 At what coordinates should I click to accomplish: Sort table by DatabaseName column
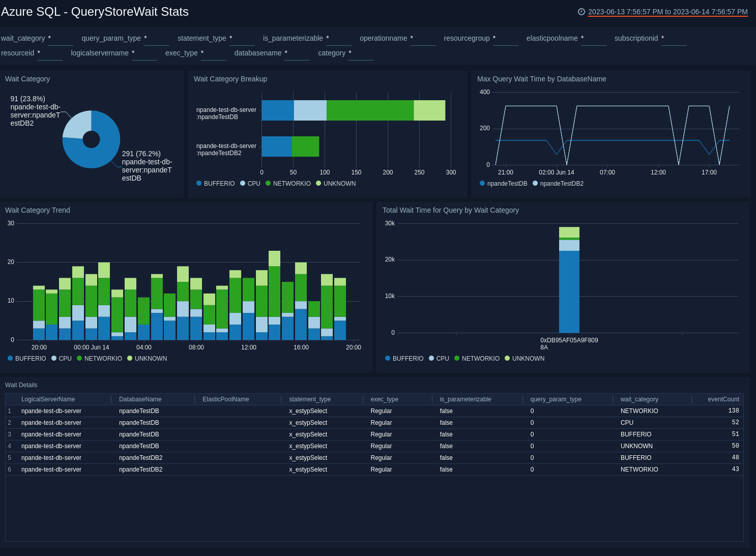coord(140,399)
